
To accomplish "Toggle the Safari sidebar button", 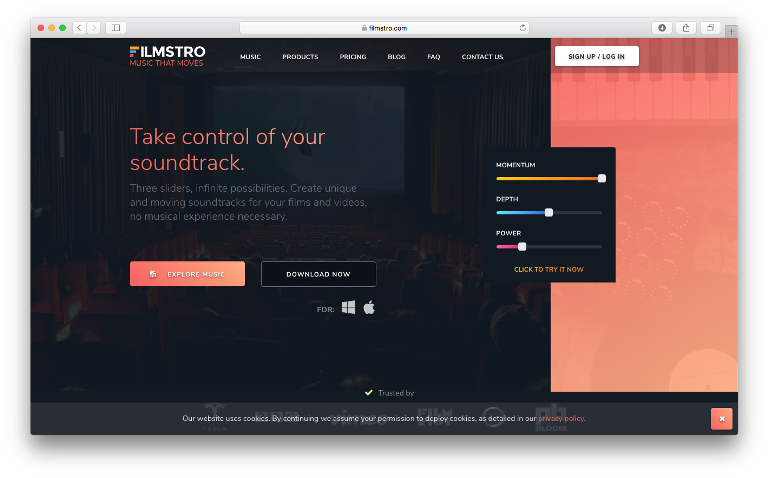I will click(x=116, y=28).
